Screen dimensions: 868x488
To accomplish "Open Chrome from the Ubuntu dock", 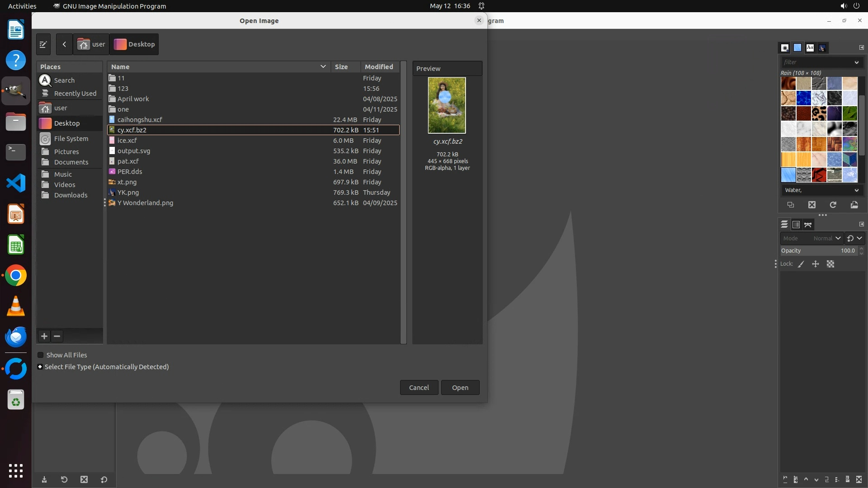I will pos(16,276).
